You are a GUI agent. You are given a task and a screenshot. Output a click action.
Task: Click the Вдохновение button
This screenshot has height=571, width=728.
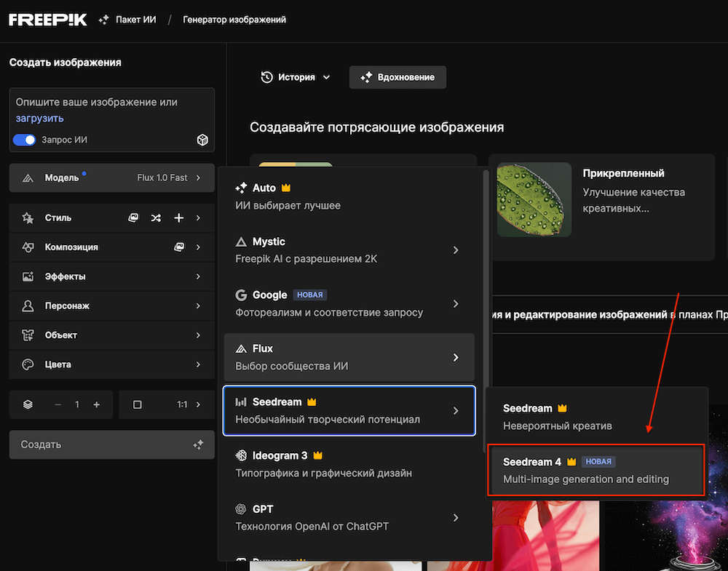pos(397,77)
